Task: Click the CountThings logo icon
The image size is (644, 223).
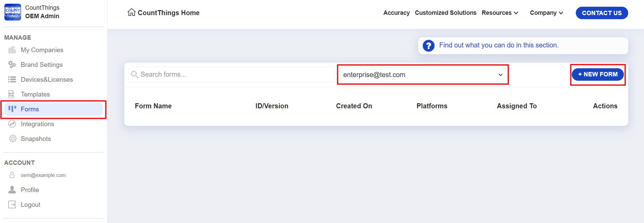Action: coord(13,12)
